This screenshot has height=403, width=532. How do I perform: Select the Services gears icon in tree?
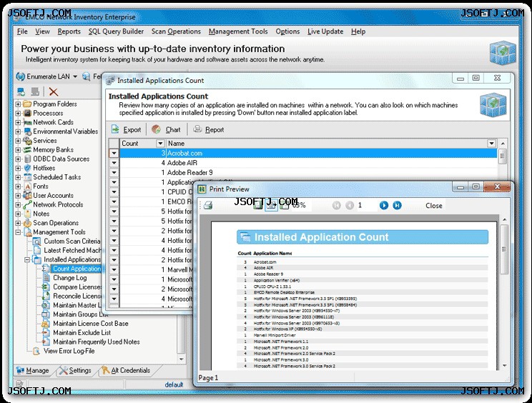[27, 141]
